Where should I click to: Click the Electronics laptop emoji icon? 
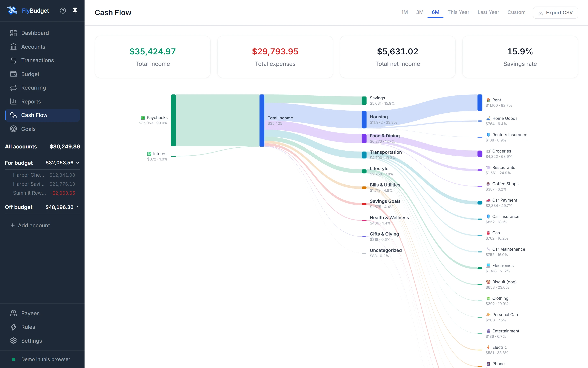coord(488,266)
